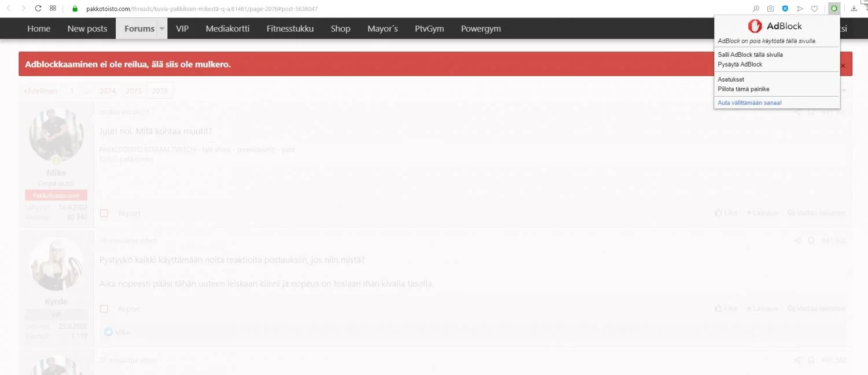This screenshot has height=375, width=868.
Task: Take a snapshot with the camera icon
Action: click(770, 9)
